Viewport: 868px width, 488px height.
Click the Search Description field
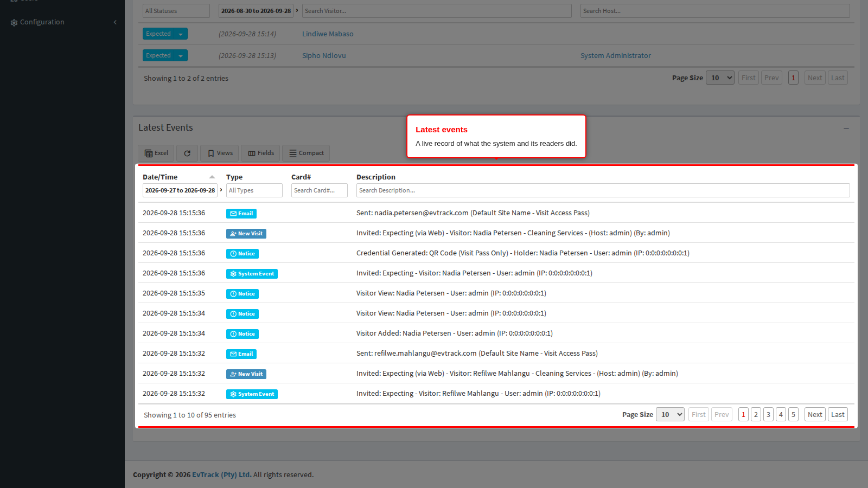click(603, 190)
